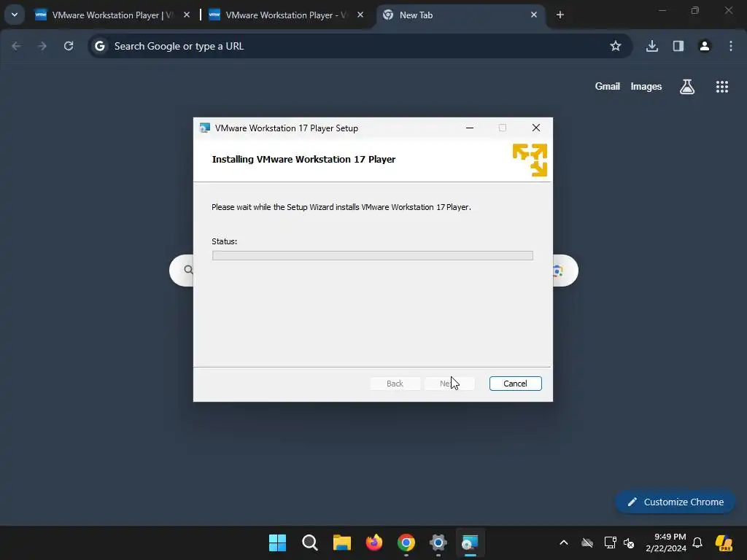Open the Windows Start menu

pyautogui.click(x=277, y=542)
